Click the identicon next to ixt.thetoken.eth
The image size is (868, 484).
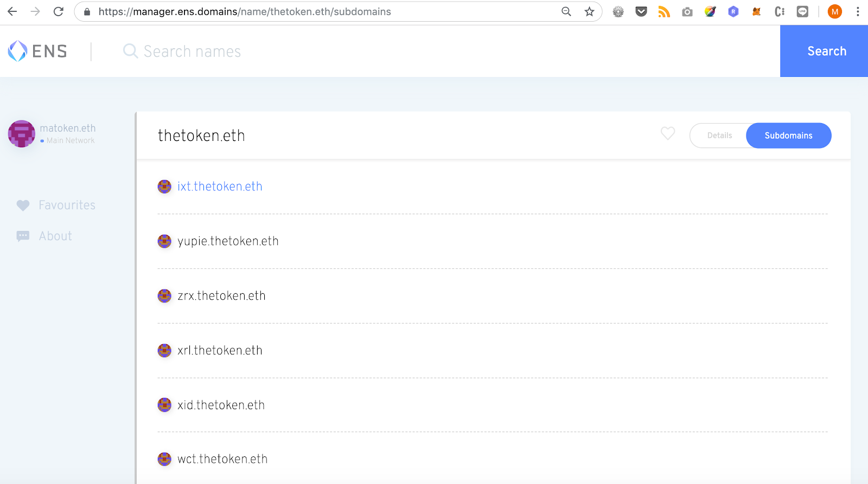tap(164, 186)
